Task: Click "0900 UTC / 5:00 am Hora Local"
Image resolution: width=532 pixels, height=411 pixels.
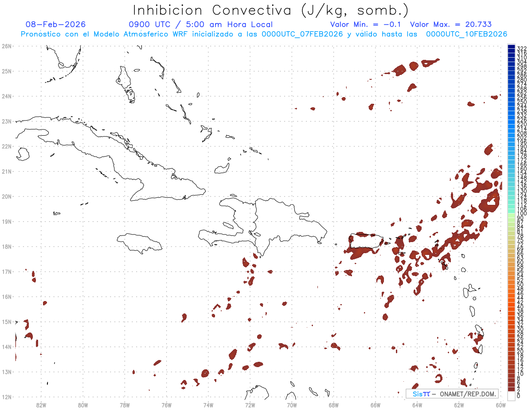Action: [x=201, y=25]
